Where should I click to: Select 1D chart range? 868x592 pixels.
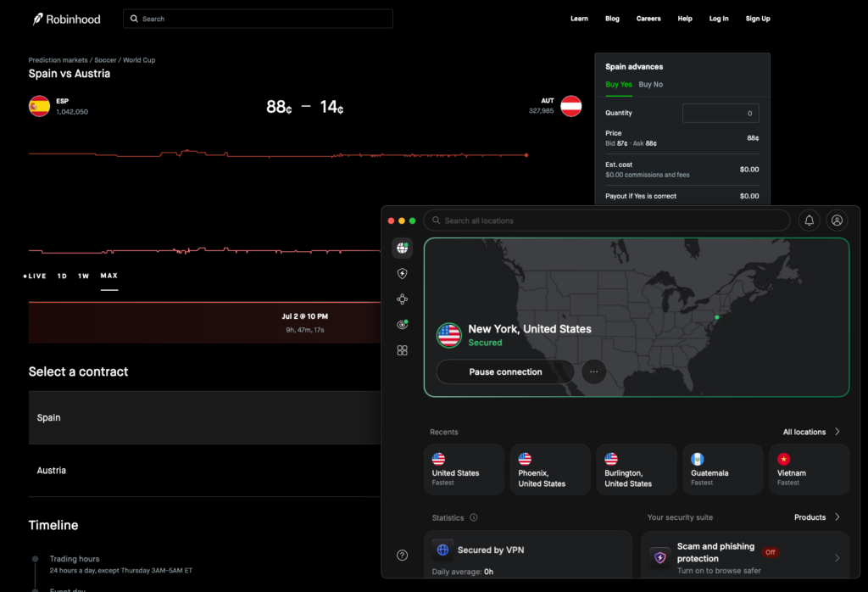pyautogui.click(x=62, y=276)
